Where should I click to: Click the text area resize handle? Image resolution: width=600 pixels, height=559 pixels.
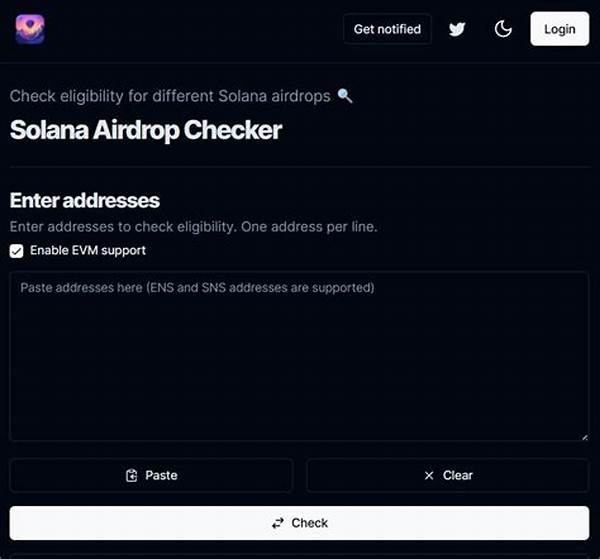coord(584,436)
